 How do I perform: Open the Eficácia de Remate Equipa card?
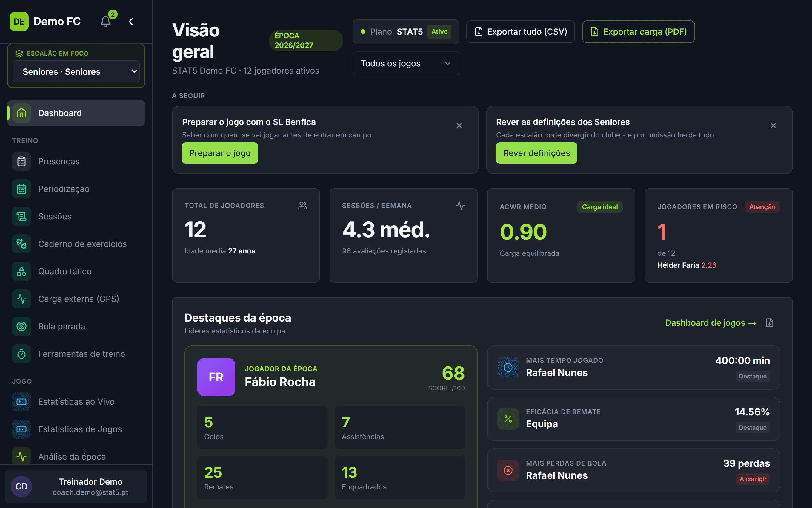coord(633,419)
